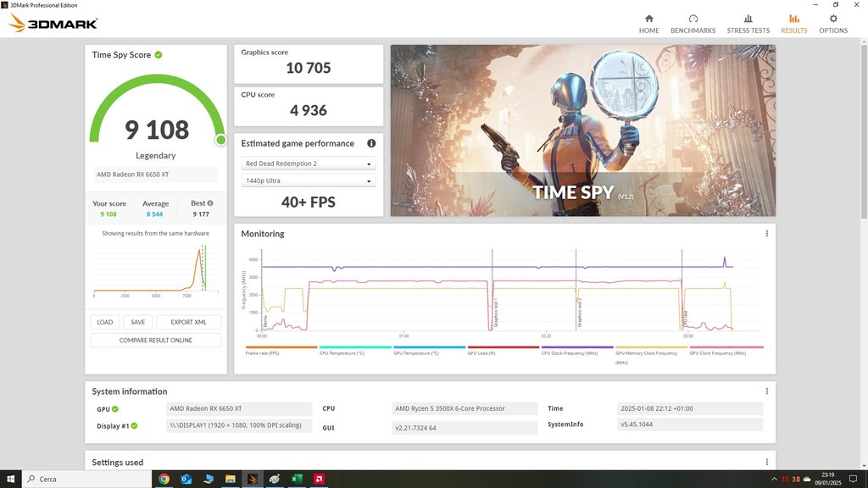
Task: Open the notification center icon
Action: (x=853, y=480)
